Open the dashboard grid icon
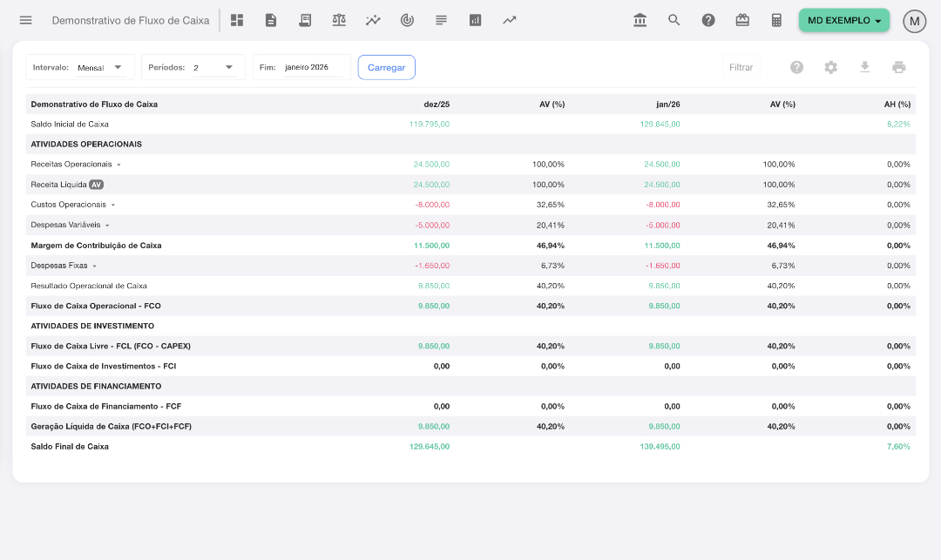Screen dimensions: 941x560 (x=237, y=20)
